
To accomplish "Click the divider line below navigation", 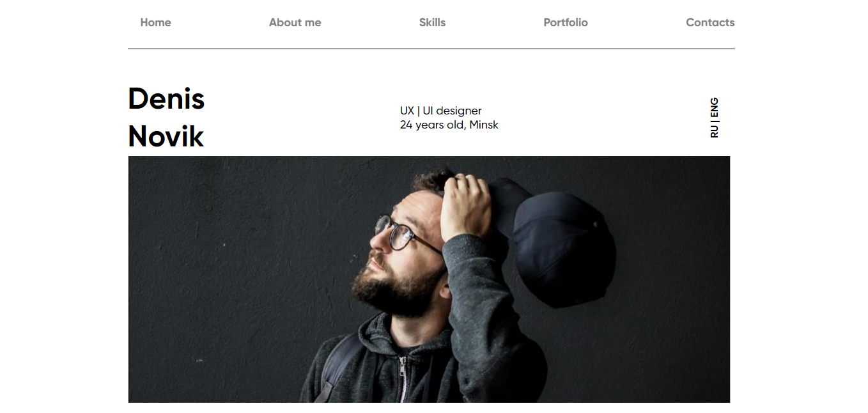I will (x=431, y=49).
